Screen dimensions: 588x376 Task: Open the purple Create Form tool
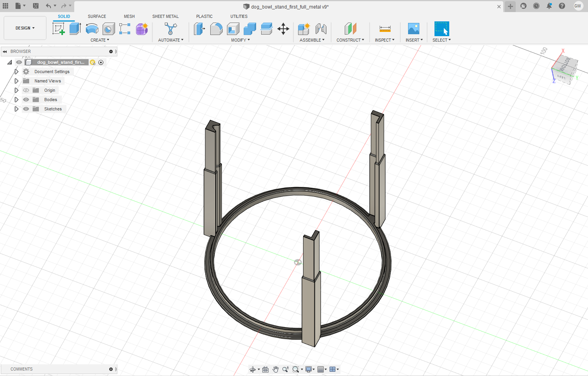pyautogui.click(x=142, y=29)
